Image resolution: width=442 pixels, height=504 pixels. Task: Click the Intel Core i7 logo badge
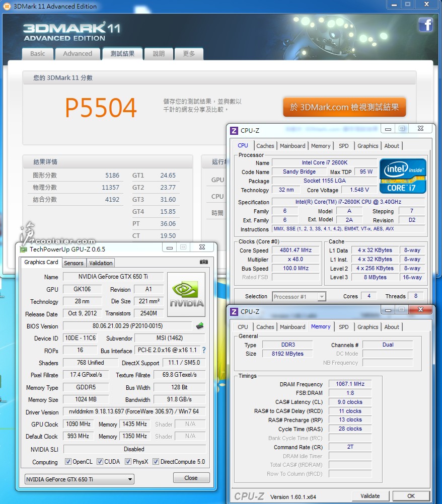(403, 176)
